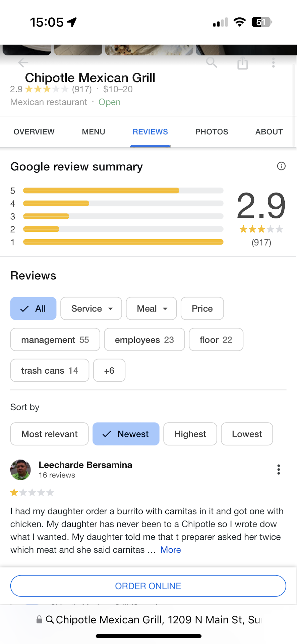
Task: Toggle the Newest sort option
Action: click(126, 434)
